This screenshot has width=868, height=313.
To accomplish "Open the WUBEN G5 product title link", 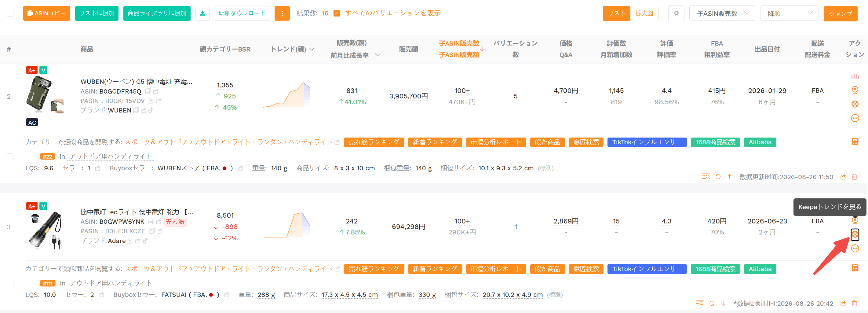I will tap(136, 82).
